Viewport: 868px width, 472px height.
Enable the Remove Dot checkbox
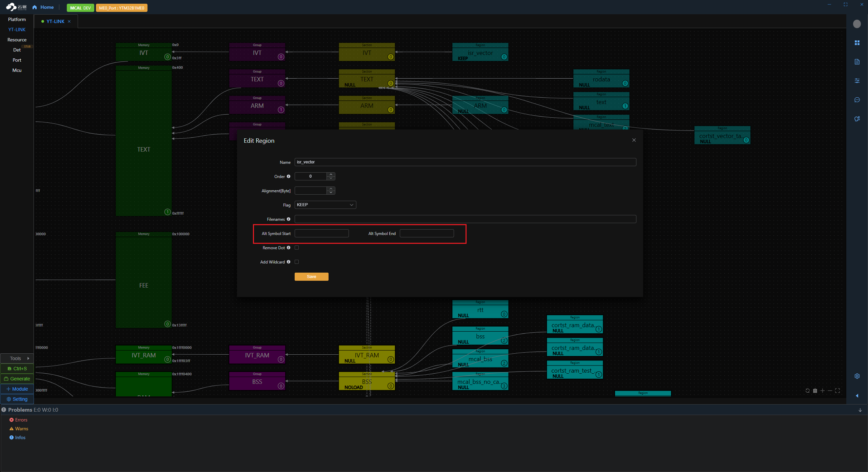pyautogui.click(x=297, y=248)
